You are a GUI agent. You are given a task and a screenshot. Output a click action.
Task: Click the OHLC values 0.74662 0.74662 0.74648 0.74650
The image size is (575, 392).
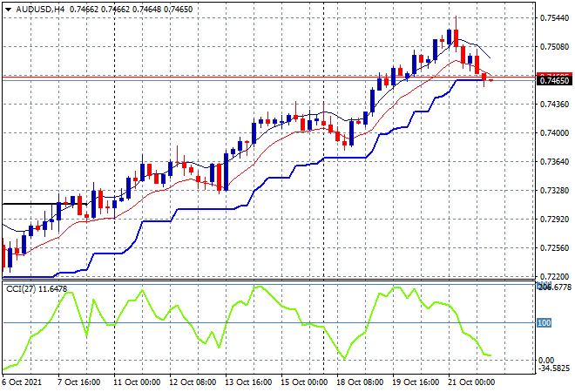coord(131,10)
